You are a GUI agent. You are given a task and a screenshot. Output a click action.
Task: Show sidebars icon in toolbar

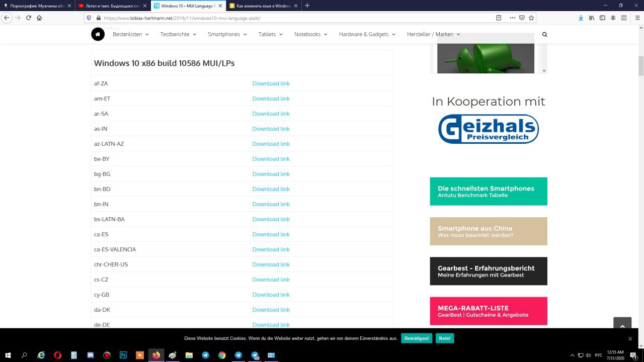pos(602,18)
